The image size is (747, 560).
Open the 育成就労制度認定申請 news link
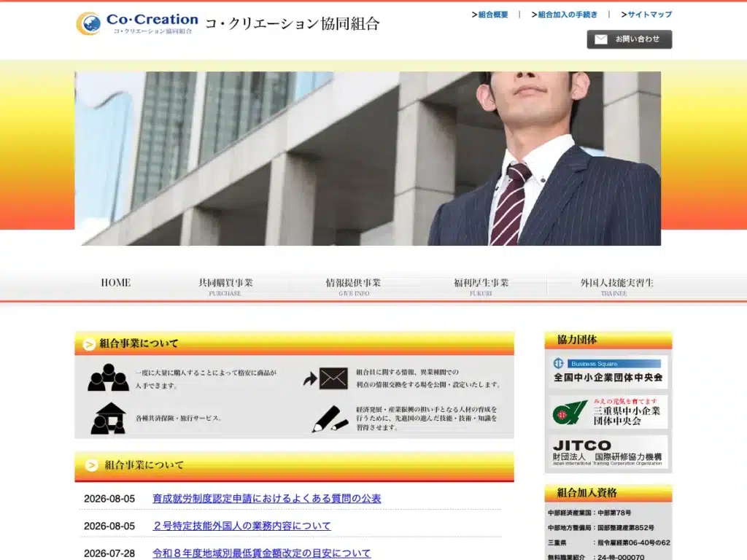pos(267,499)
